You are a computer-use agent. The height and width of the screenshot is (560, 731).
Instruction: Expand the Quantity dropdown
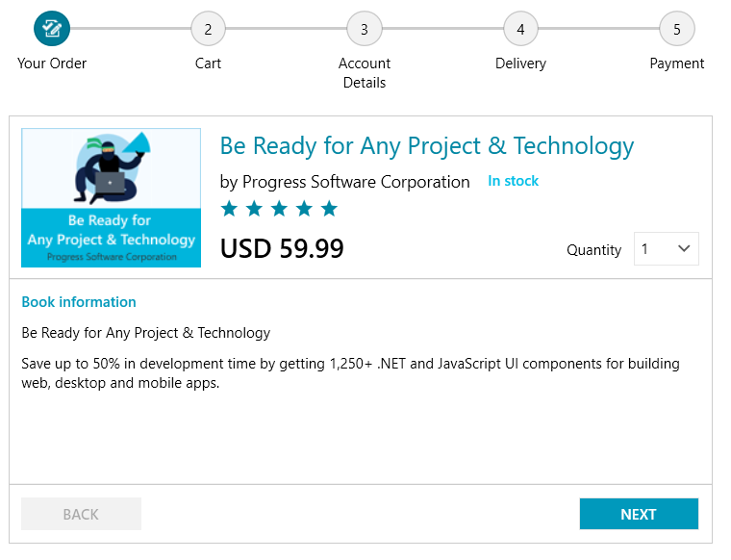pos(666,249)
